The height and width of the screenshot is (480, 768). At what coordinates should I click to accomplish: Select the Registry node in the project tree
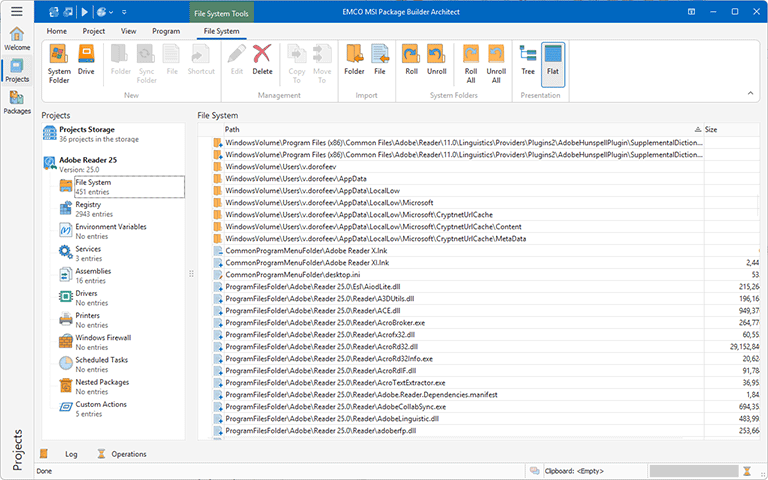(88, 205)
